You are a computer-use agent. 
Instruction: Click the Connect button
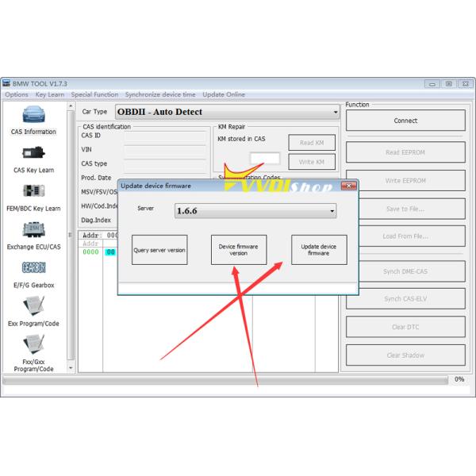[x=405, y=121]
